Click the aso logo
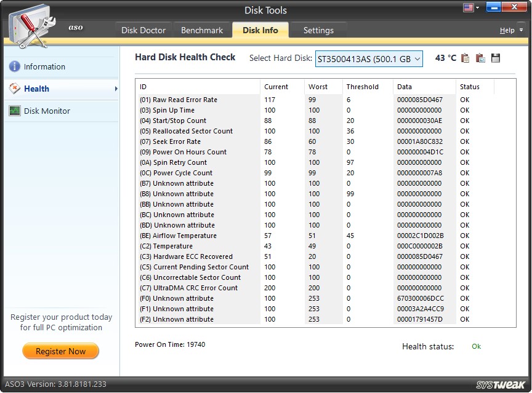The width and height of the screenshot is (532, 393). point(75,27)
